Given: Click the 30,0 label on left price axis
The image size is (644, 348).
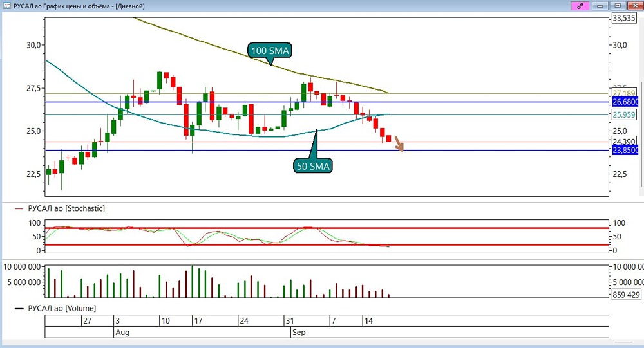Looking at the screenshot, I should pos(33,45).
